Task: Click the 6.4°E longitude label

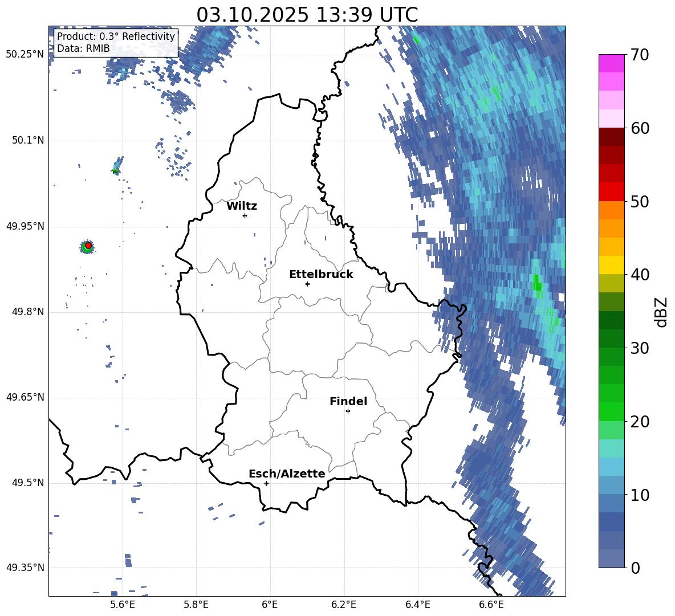Action: point(417,605)
